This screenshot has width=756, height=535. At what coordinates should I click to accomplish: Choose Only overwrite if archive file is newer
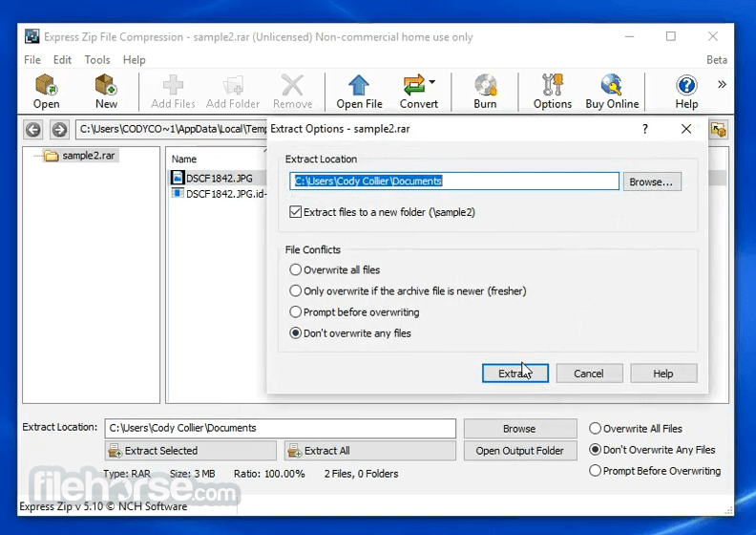coord(296,291)
